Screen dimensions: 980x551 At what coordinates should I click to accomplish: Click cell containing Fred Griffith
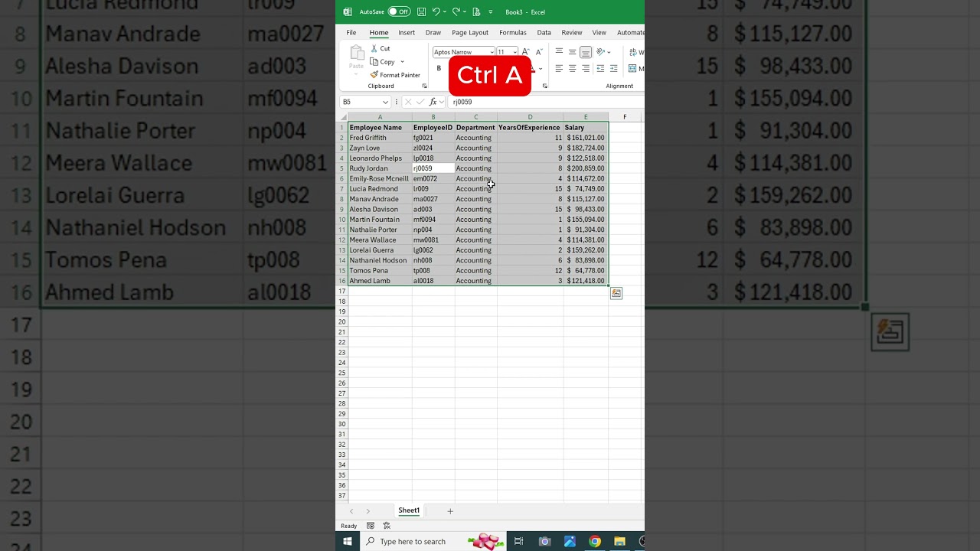pos(380,138)
